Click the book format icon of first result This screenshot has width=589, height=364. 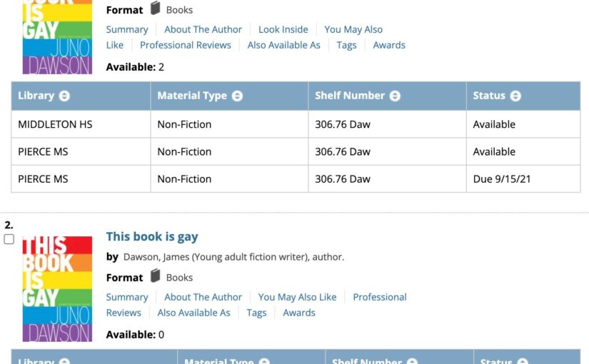tap(155, 9)
